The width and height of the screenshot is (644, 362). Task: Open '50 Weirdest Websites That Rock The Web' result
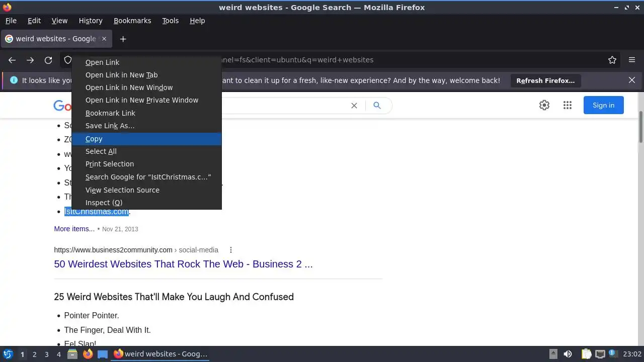pos(183,264)
